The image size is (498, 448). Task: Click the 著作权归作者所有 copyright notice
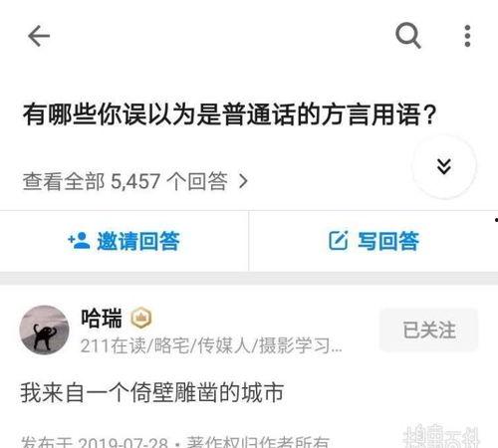tap(258, 442)
